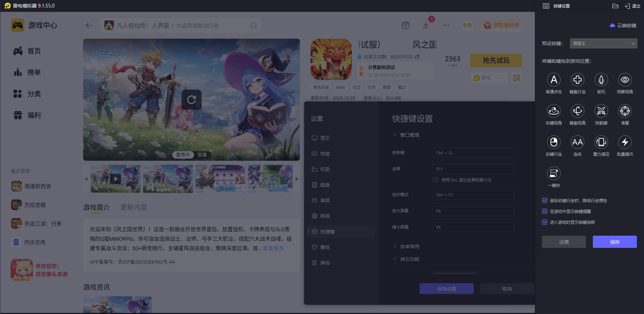Select the 重力感应 gravity sensor icon
644x314 pixels.
tap(601, 142)
